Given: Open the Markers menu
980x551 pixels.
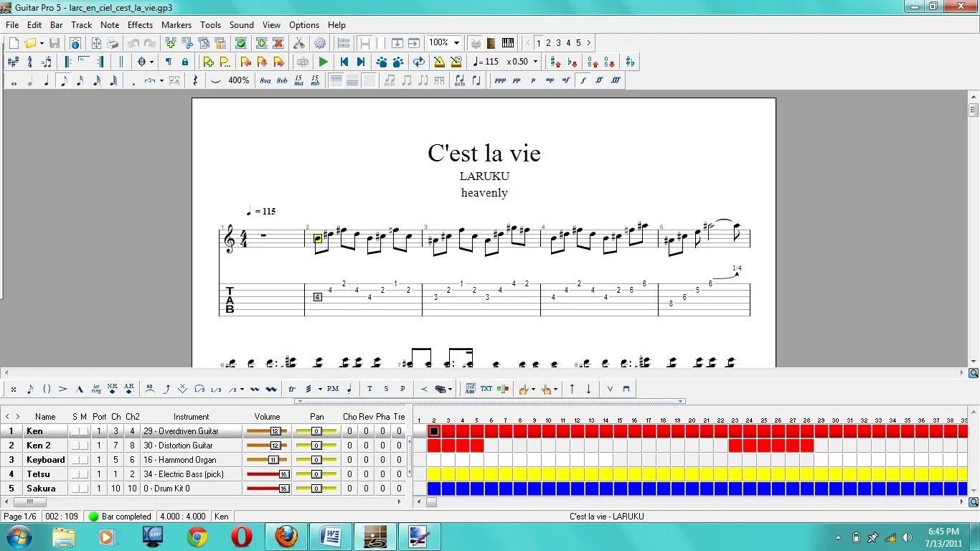Looking at the screenshot, I should (x=176, y=25).
